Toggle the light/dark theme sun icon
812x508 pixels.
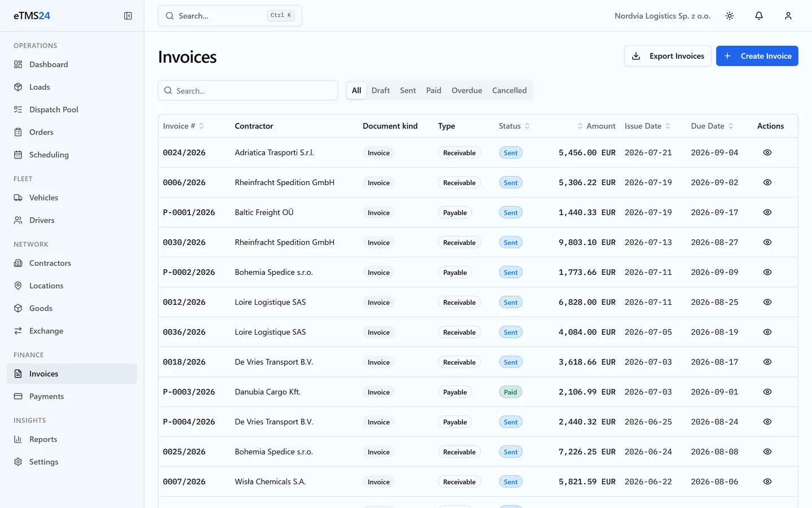pos(730,16)
